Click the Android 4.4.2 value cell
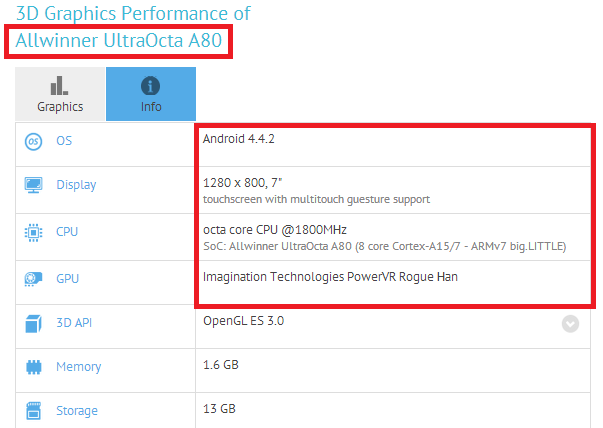The height and width of the screenshot is (428, 603). point(393,145)
